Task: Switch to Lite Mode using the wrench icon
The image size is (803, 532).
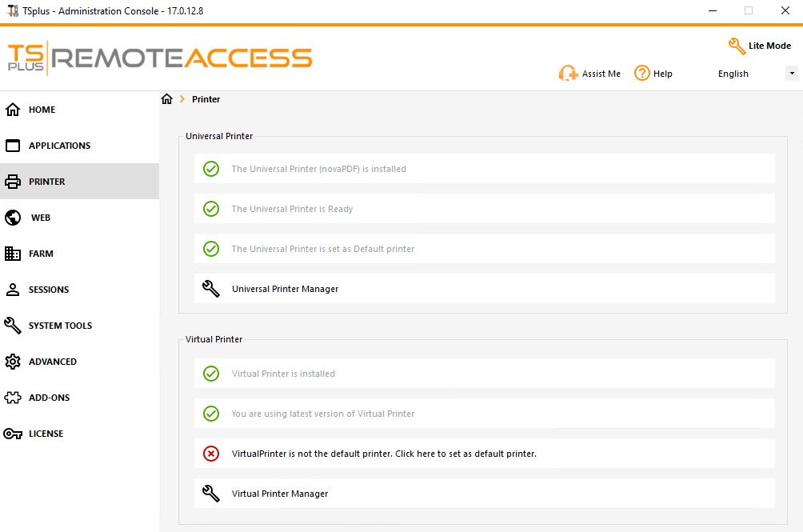Action: pos(736,46)
